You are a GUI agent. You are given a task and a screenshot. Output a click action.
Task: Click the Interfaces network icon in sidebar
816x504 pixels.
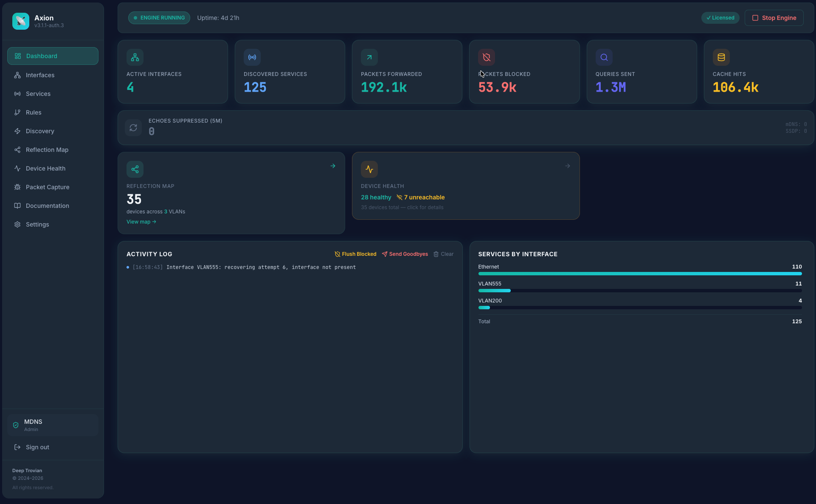pyautogui.click(x=17, y=75)
